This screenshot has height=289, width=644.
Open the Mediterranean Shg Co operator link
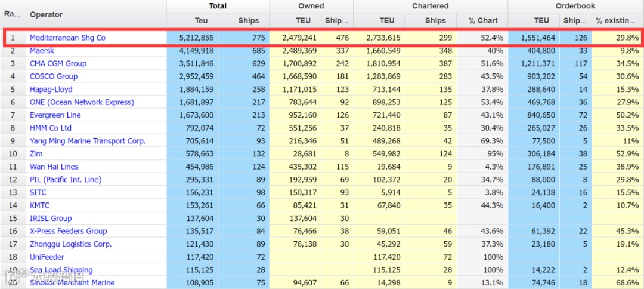pyautogui.click(x=67, y=38)
